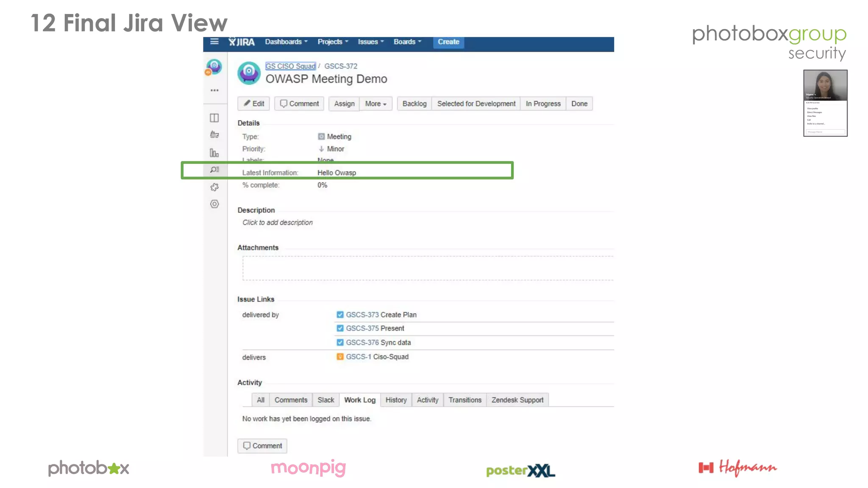
Task: Open the Dashboards dropdown menu
Action: coord(286,42)
